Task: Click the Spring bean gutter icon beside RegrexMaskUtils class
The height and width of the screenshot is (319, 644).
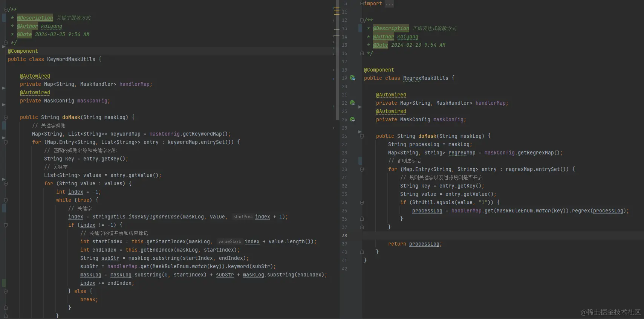Action: (352, 78)
